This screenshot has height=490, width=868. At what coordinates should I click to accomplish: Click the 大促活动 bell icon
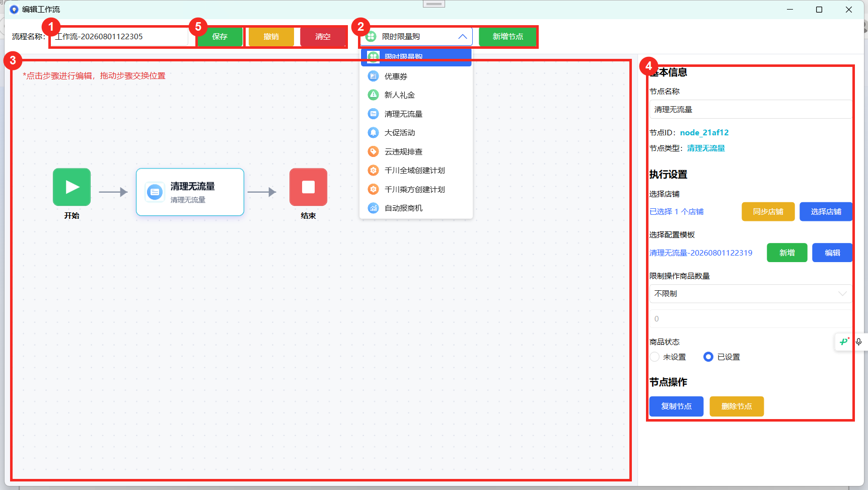[373, 132]
